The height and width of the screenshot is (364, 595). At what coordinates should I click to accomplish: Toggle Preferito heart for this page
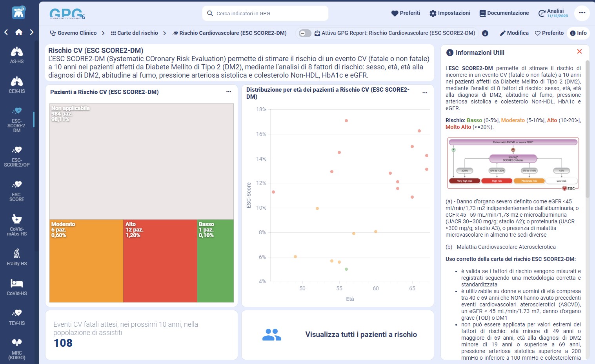(x=549, y=33)
